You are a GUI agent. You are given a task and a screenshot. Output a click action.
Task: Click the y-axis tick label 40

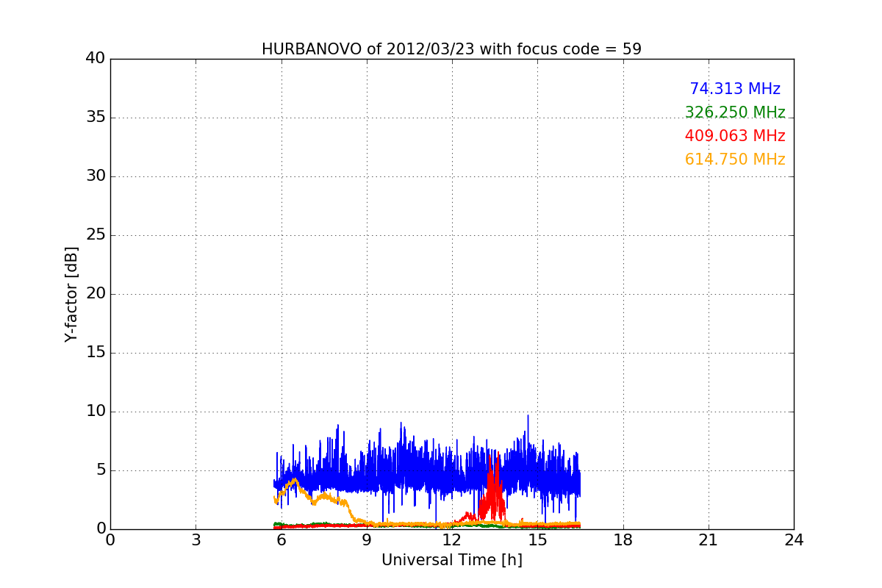click(x=96, y=59)
